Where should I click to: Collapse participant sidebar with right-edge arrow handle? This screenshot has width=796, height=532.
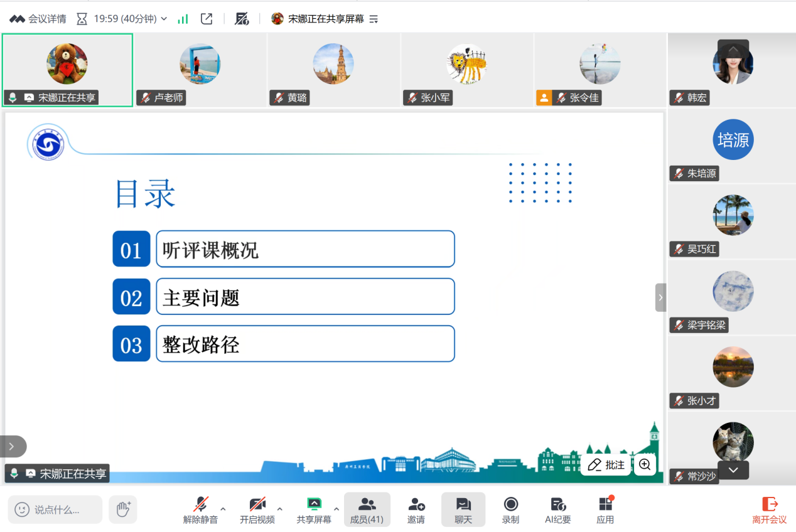[660, 297]
